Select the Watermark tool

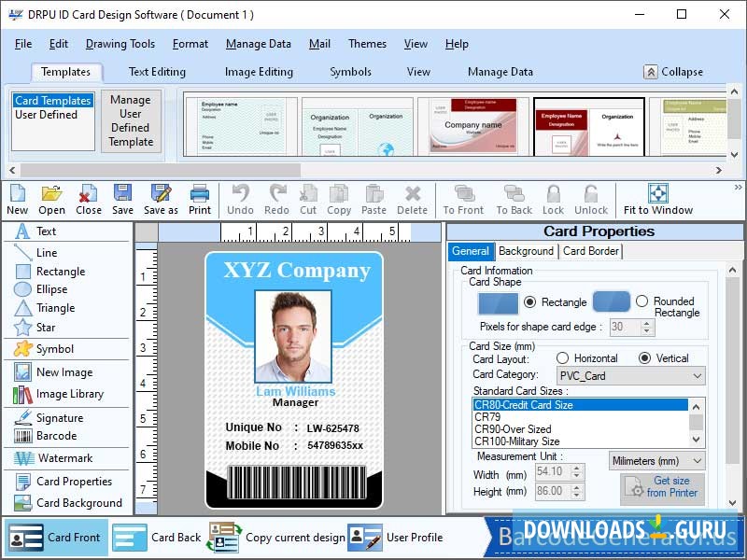tap(65, 458)
